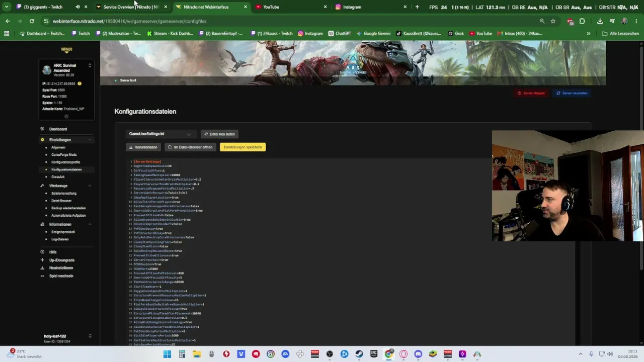The width and height of the screenshot is (644, 362).
Task: Open the Dashboard sidebar item
Action: pyautogui.click(x=58, y=129)
